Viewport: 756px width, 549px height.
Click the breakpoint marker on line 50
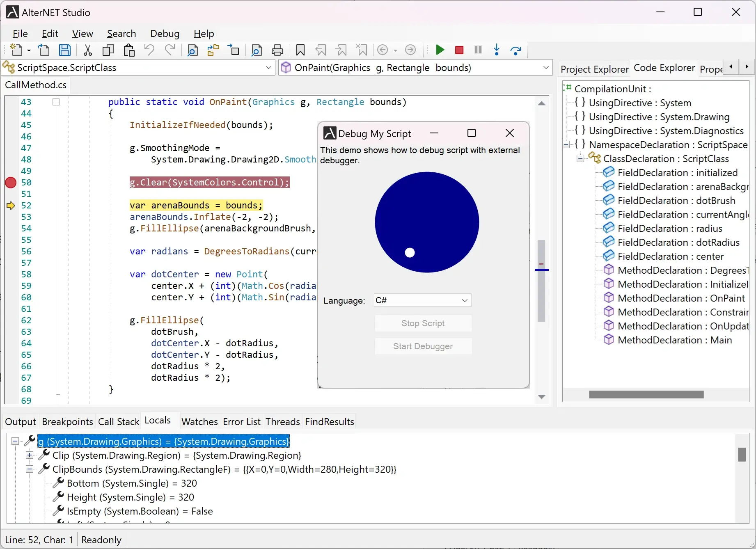pyautogui.click(x=10, y=183)
